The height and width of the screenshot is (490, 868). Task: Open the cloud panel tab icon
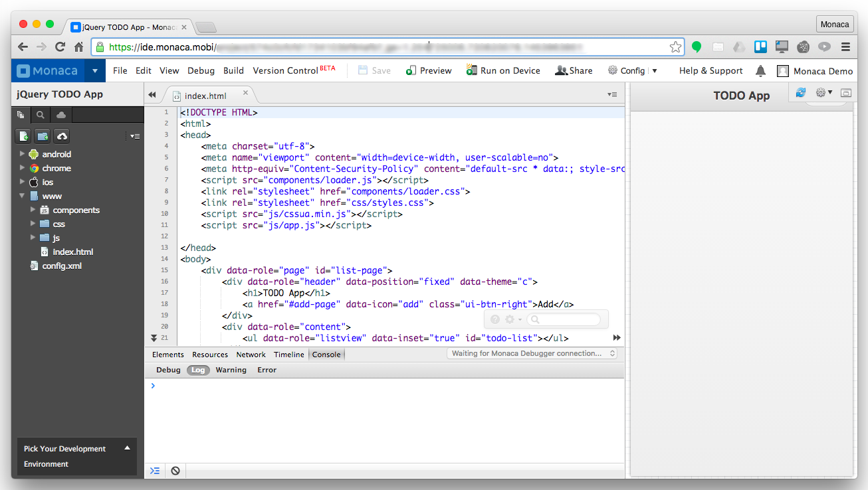[x=61, y=115]
